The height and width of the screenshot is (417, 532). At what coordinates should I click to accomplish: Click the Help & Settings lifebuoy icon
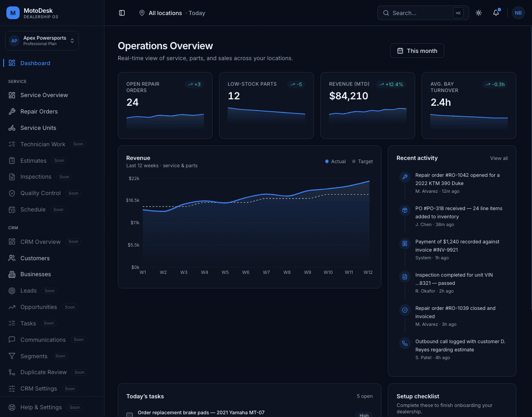pyautogui.click(x=12, y=407)
